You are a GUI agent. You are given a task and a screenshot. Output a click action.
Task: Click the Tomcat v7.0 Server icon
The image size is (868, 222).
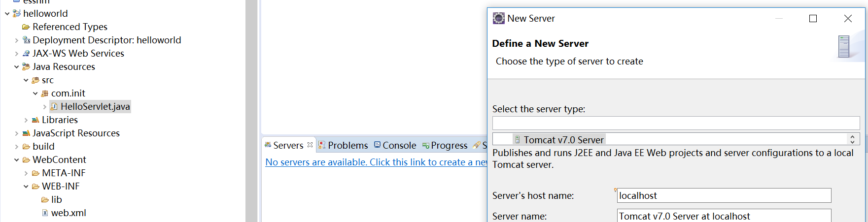[x=517, y=140]
